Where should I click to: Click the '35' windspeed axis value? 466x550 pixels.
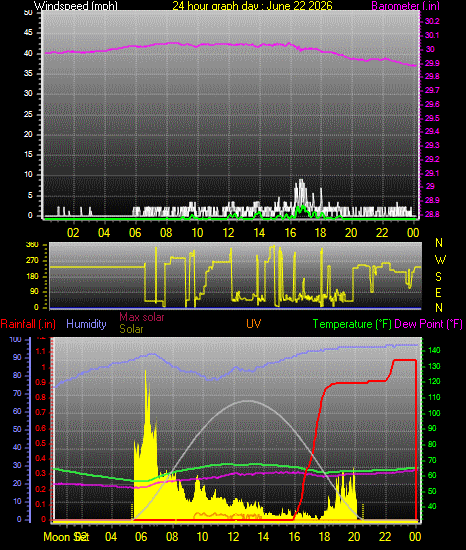[28, 73]
